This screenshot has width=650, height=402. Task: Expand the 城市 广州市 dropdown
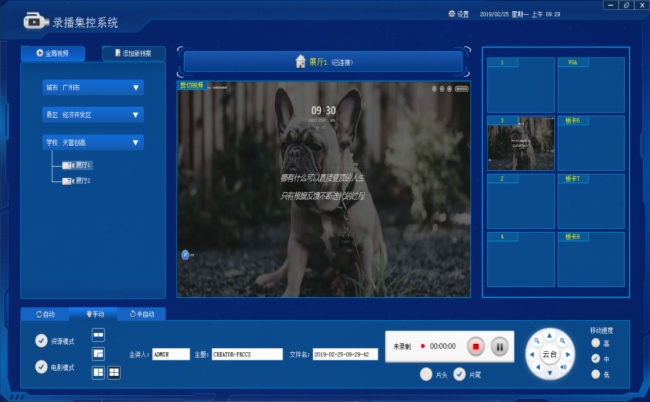tap(135, 88)
